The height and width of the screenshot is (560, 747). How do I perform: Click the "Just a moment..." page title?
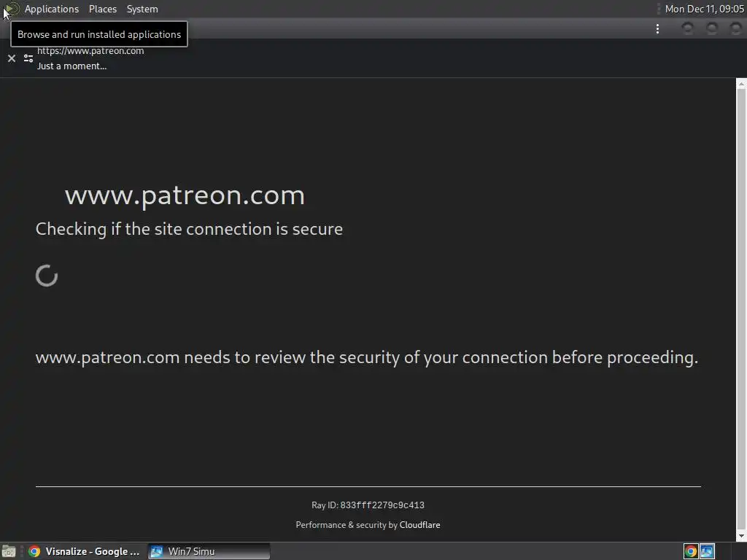click(72, 66)
